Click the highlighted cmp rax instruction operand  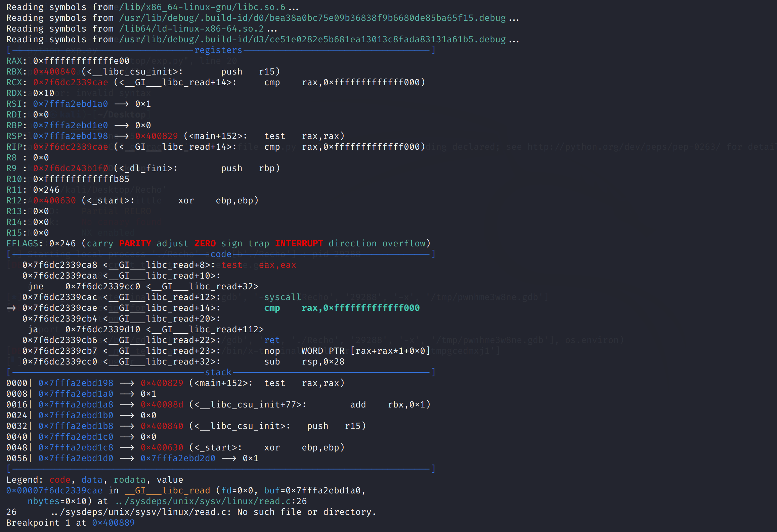click(x=360, y=308)
